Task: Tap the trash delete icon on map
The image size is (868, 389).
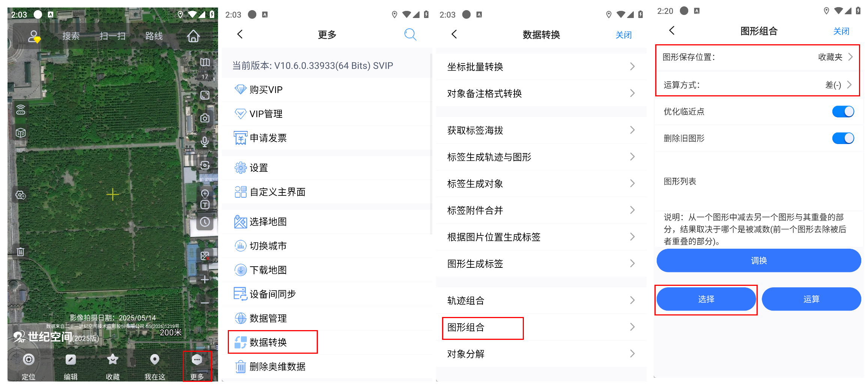Action: 21,251
